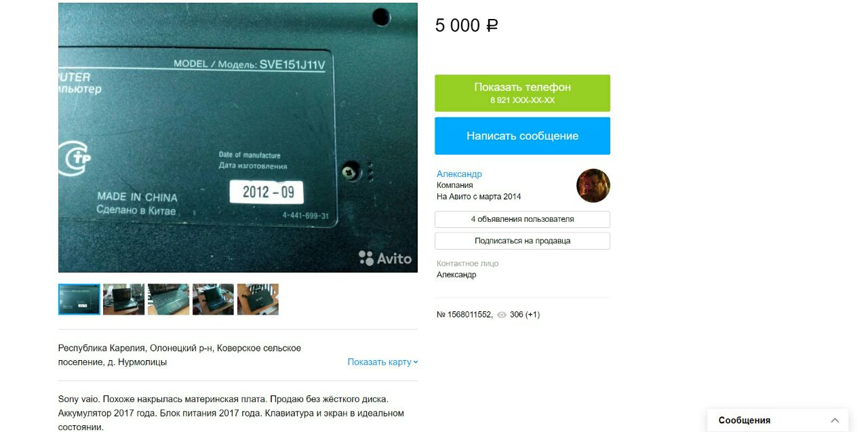Image resolution: width=868 pixels, height=432 pixels.
Task: Click Написать сообщение blue button
Action: tap(522, 136)
